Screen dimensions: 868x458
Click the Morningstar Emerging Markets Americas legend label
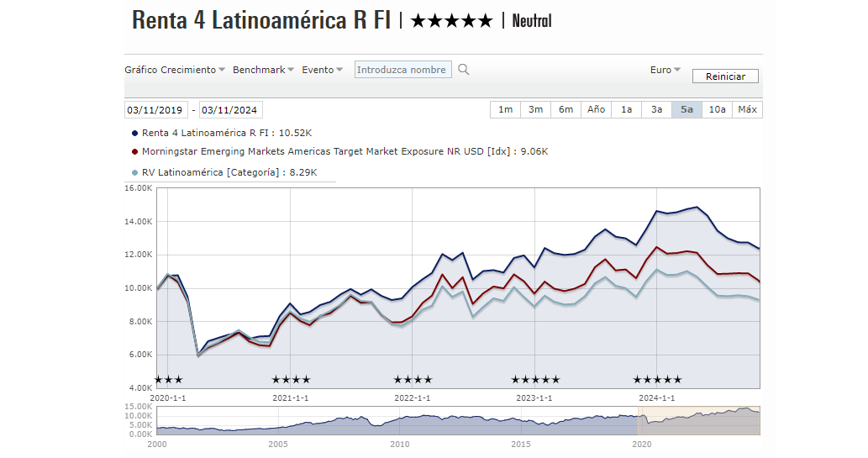[345, 151]
